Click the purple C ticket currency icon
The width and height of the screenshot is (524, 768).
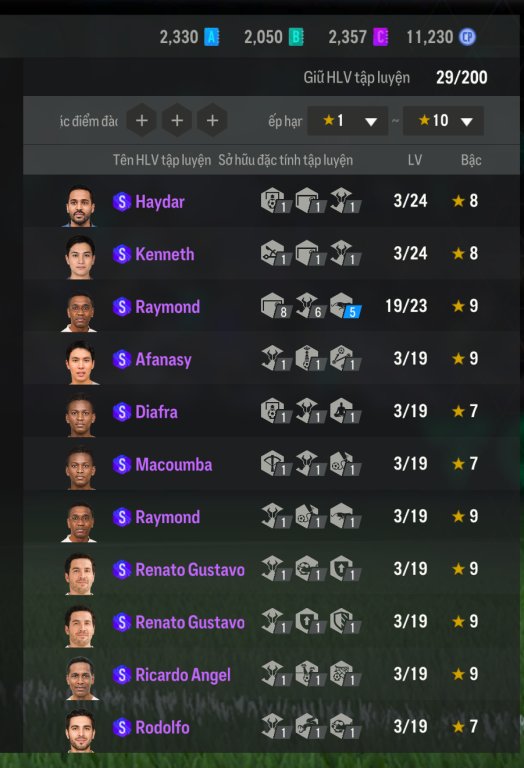[381, 37]
